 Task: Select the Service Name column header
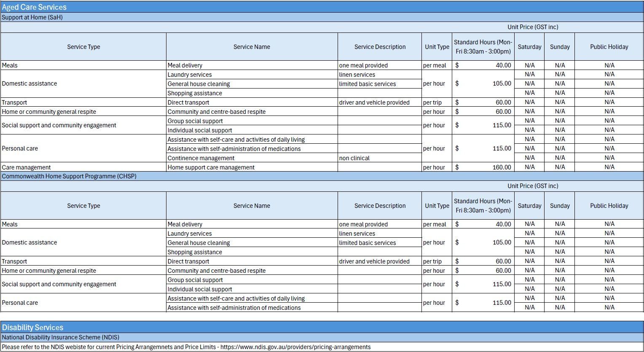click(252, 47)
